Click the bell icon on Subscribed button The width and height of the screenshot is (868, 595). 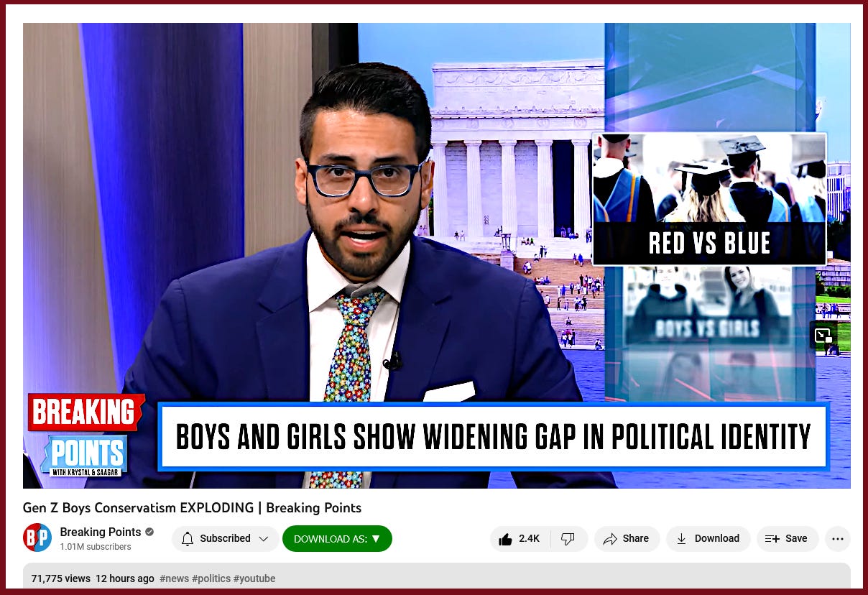188,539
